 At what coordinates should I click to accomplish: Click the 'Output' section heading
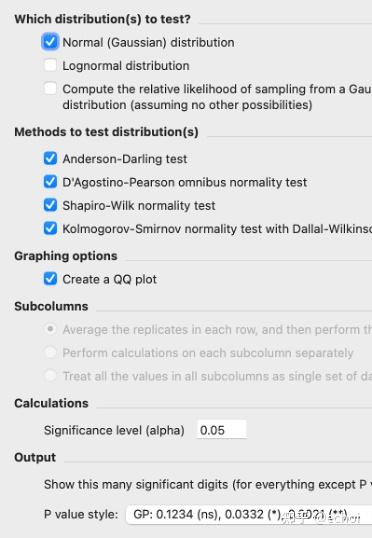(x=35, y=457)
